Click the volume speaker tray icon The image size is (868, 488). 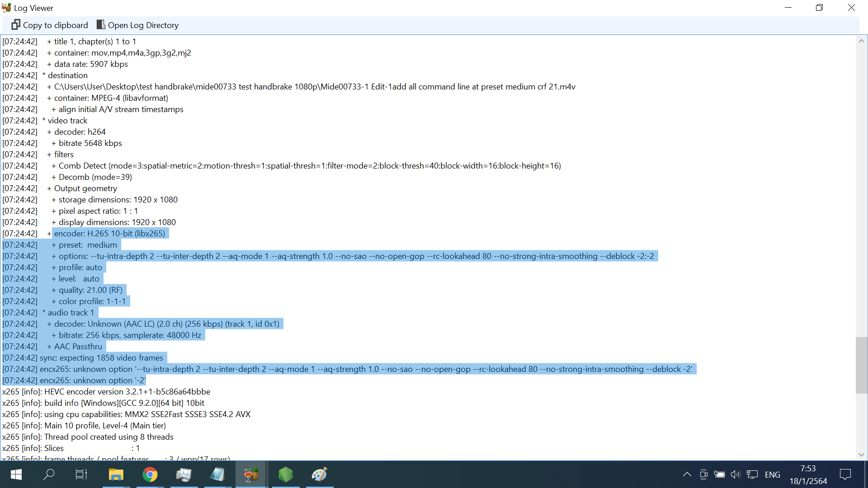click(x=736, y=474)
